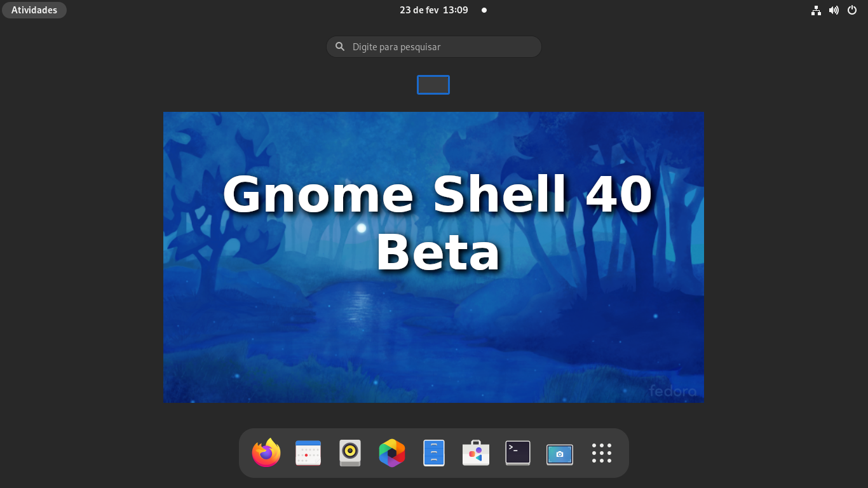
Task: Launch GNOME Photos from the dock
Action: [x=392, y=453]
